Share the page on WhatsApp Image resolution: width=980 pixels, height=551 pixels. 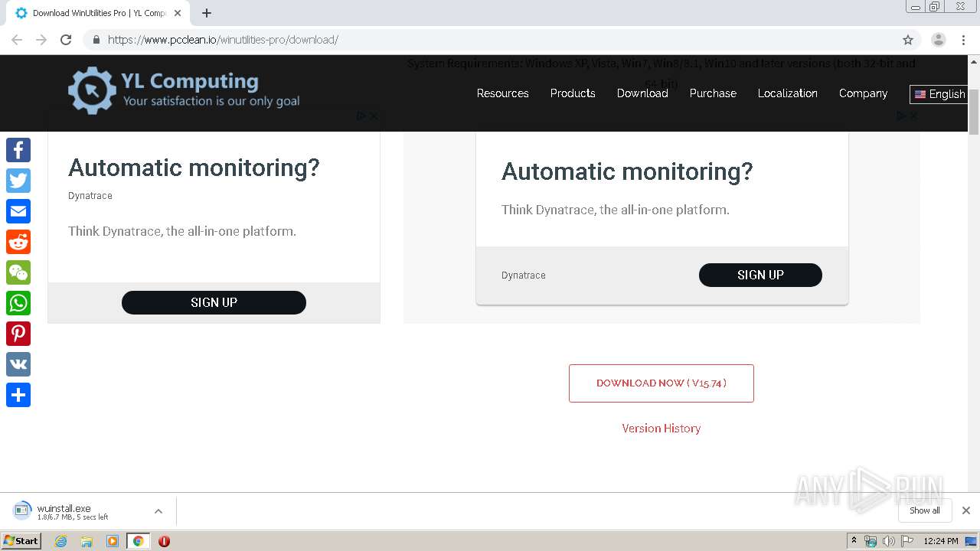coord(18,303)
